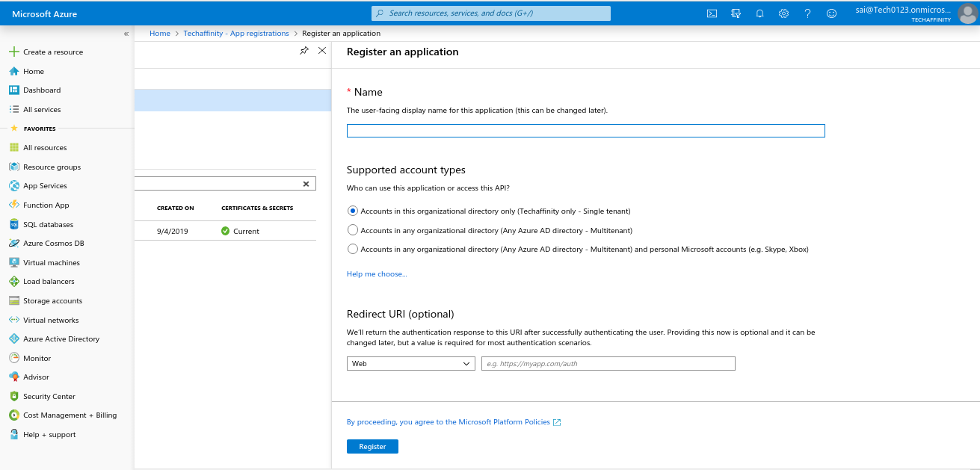Close the App registrations blade
980x470 pixels.
click(322, 50)
